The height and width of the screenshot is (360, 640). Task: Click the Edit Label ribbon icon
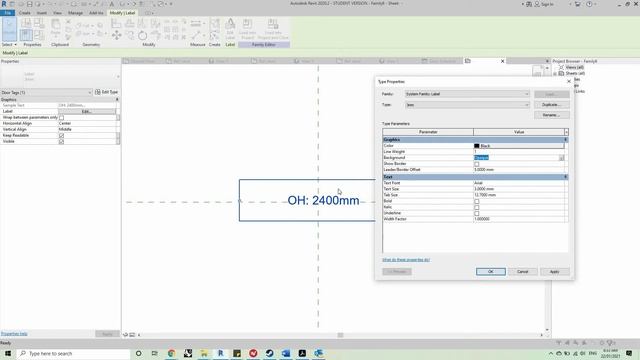coord(230,29)
